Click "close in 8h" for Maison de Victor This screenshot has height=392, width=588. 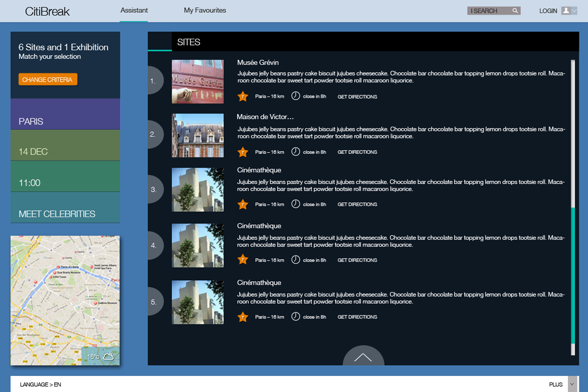tap(315, 152)
